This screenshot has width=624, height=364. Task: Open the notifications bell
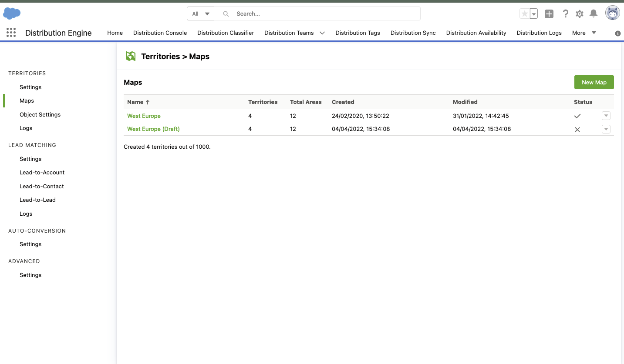[594, 14]
